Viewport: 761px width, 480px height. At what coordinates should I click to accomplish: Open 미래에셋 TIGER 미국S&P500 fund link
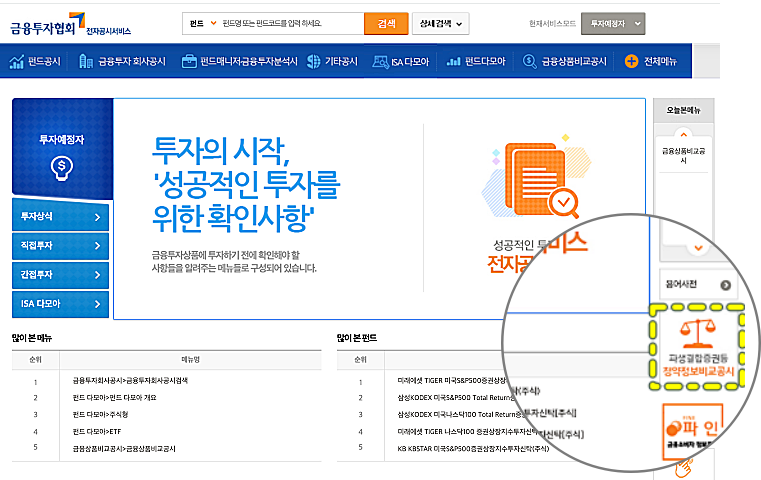[451, 381]
